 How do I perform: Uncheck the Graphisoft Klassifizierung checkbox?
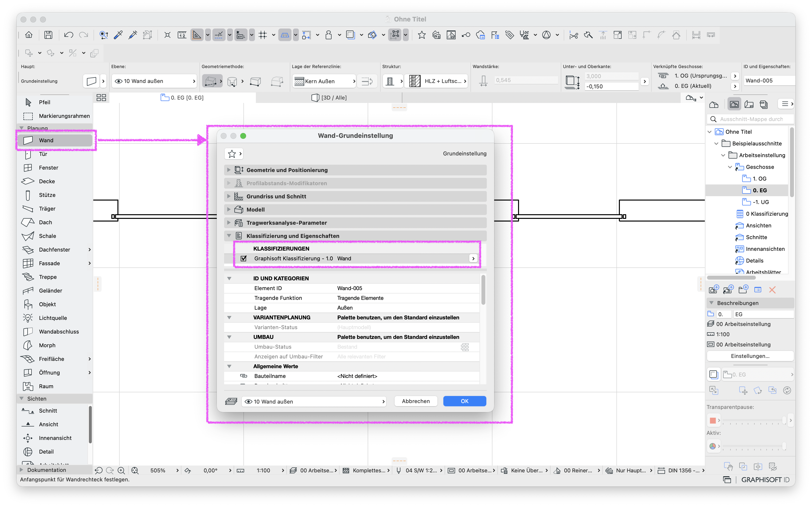(244, 259)
